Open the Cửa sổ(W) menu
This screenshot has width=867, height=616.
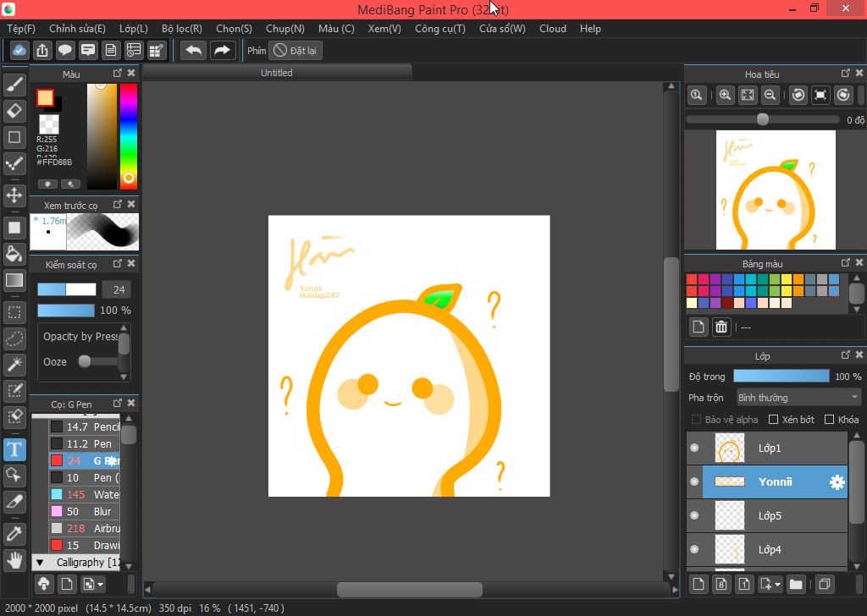pos(502,29)
